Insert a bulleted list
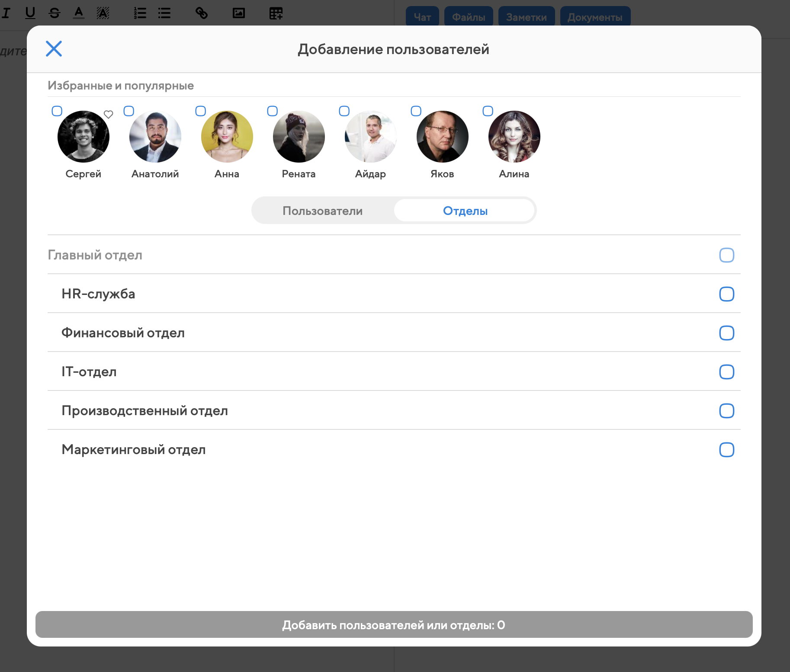 [164, 13]
